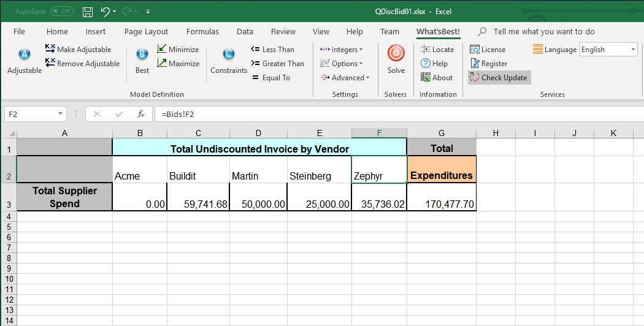Viewport: 644px width, 326px height.
Task: Open the Undo history dropdown arrow
Action: point(114,12)
